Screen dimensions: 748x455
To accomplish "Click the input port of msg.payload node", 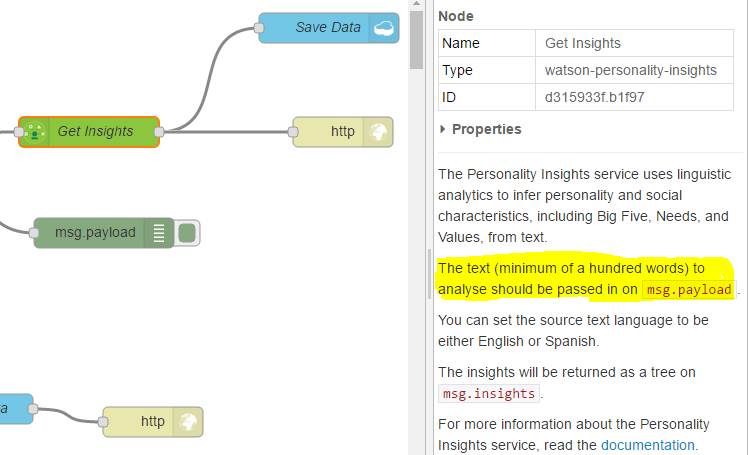I will (x=34, y=233).
